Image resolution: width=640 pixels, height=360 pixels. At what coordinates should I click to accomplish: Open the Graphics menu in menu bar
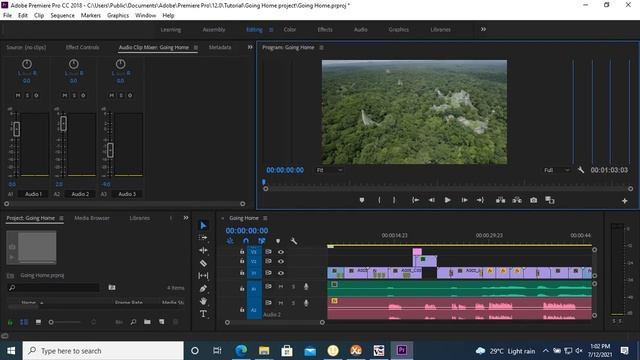click(x=118, y=16)
